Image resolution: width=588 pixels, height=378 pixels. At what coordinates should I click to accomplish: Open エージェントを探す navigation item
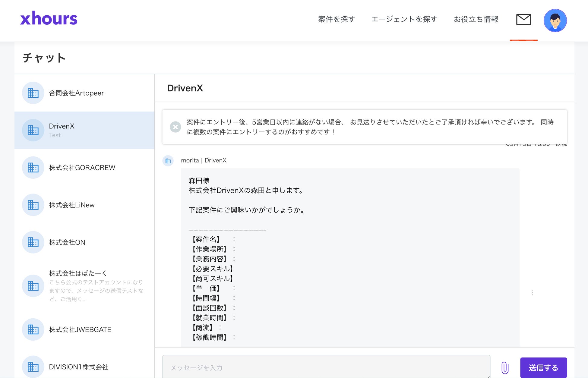[404, 19]
